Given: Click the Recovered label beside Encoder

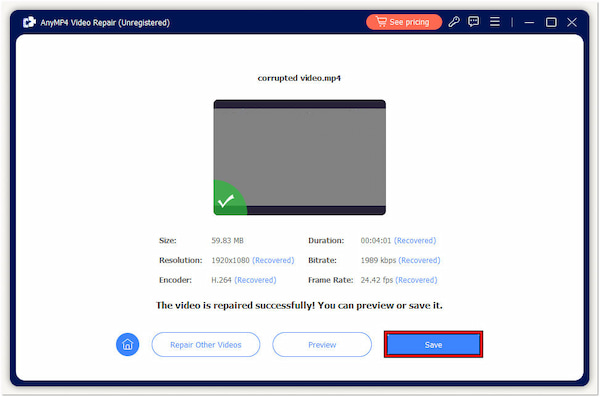Looking at the screenshot, I should pos(255,280).
